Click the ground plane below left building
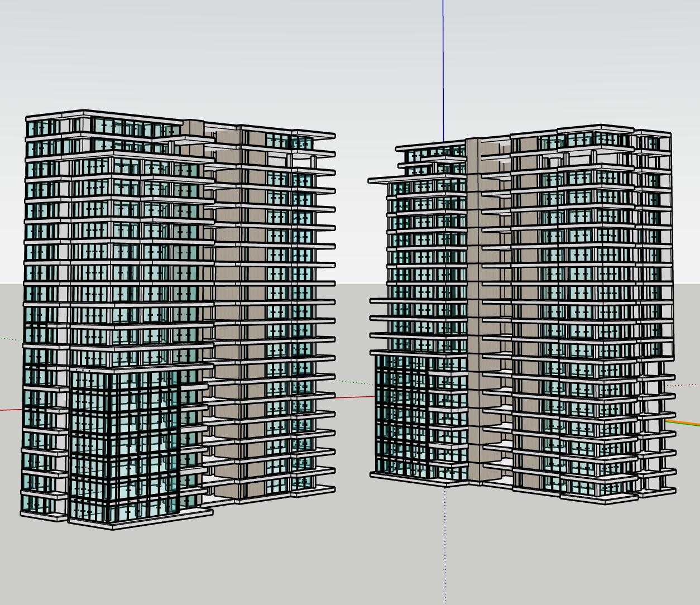The height and width of the screenshot is (605, 700). click(167, 564)
